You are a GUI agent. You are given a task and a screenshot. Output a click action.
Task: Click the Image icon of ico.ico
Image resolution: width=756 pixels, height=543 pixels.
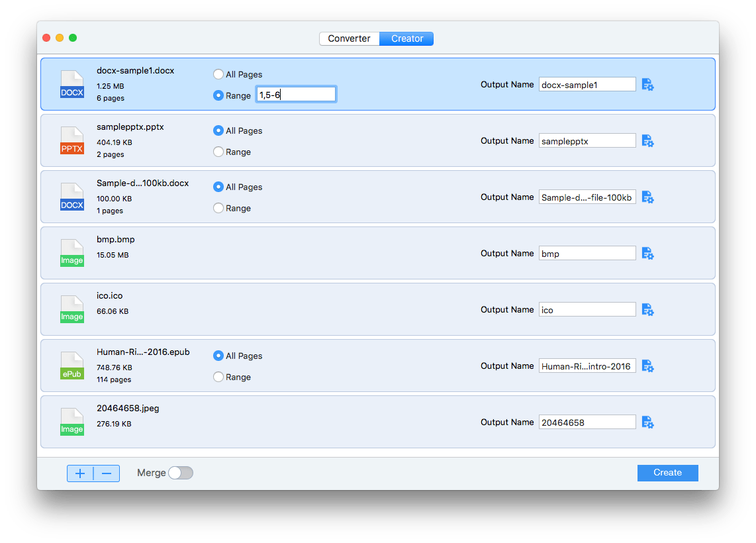point(72,309)
